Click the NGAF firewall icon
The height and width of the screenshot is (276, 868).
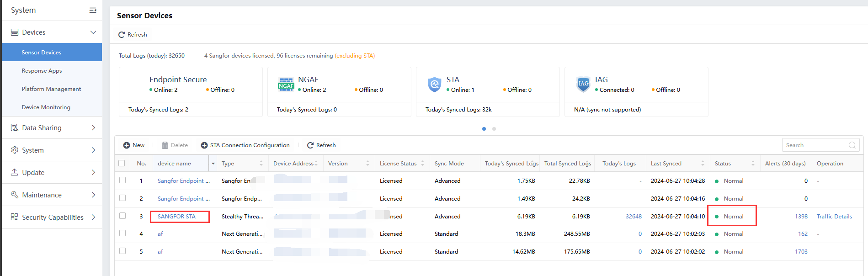286,84
